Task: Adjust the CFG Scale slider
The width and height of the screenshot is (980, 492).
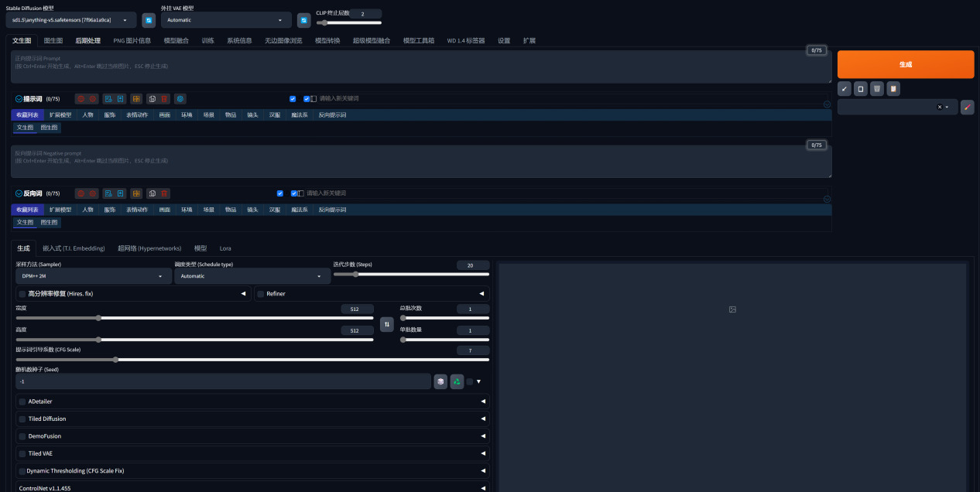Action: [252, 359]
